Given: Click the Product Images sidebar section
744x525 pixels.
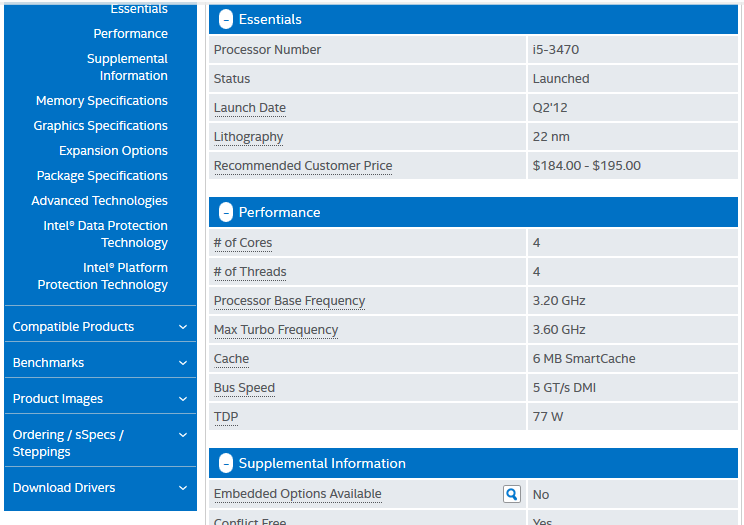Looking at the screenshot, I should pyautogui.click(x=100, y=399).
